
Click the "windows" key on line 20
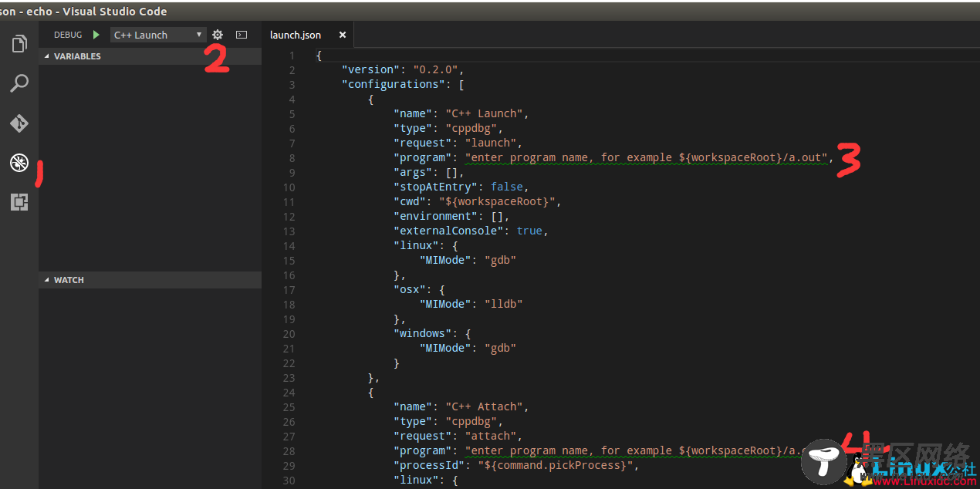pos(422,333)
